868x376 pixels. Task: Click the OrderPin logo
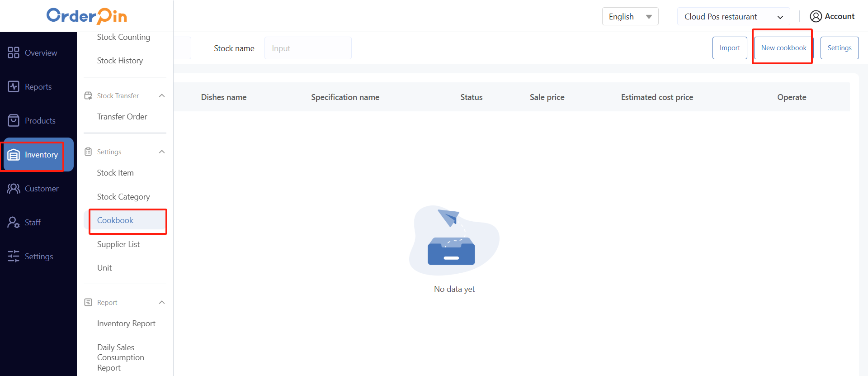point(87,16)
